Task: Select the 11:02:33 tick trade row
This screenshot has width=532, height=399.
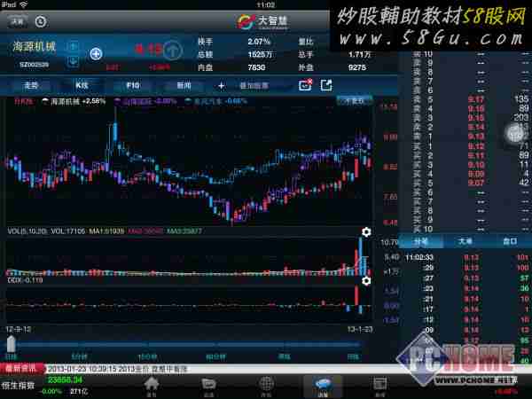Action: tap(467, 257)
